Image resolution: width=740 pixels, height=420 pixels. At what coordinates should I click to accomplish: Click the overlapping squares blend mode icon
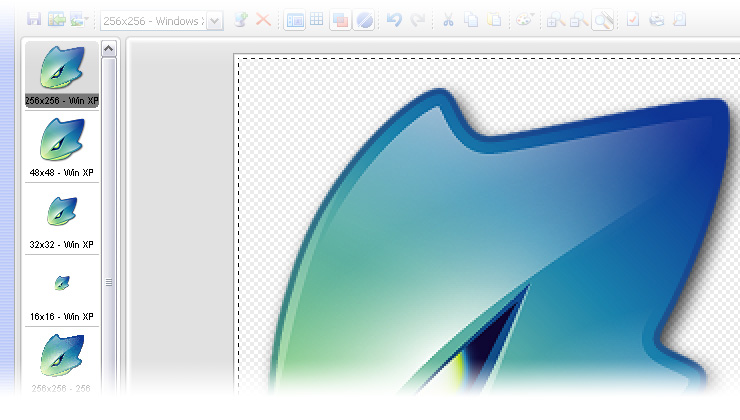[x=340, y=20]
